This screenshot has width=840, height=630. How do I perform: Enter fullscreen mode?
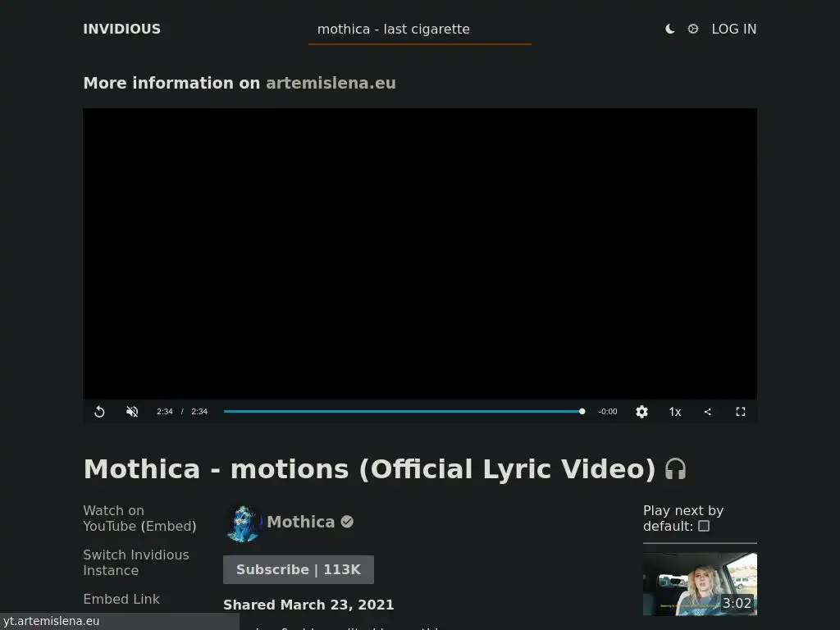coord(741,412)
